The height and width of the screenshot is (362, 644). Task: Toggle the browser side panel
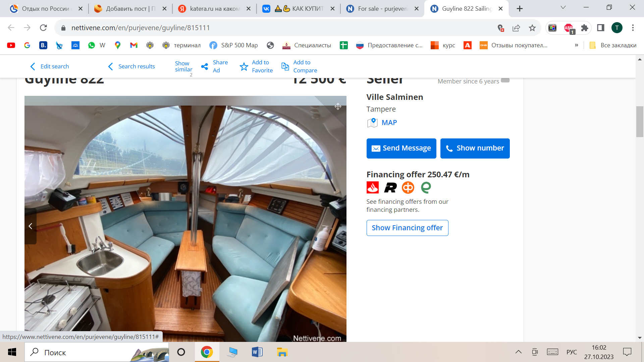click(x=601, y=28)
